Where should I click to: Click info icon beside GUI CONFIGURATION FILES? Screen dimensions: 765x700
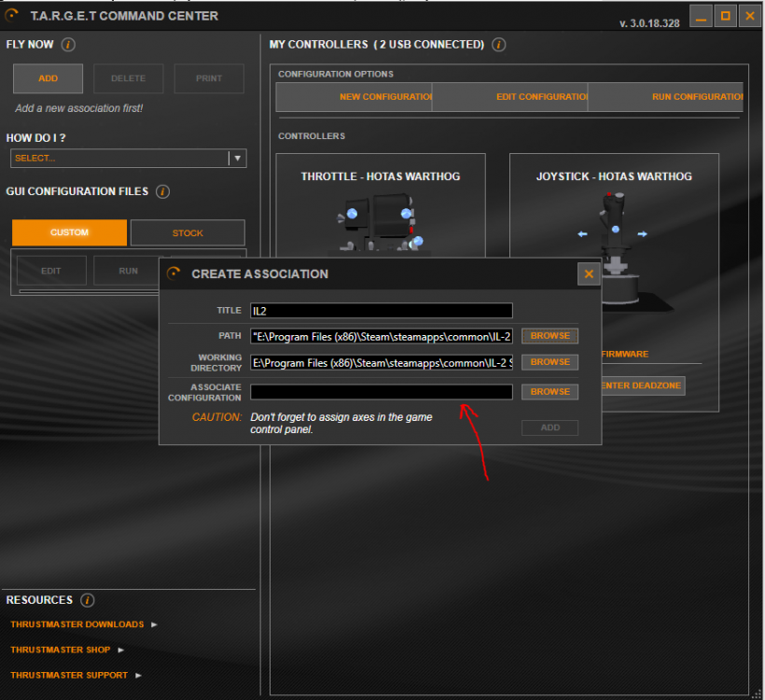[162, 192]
